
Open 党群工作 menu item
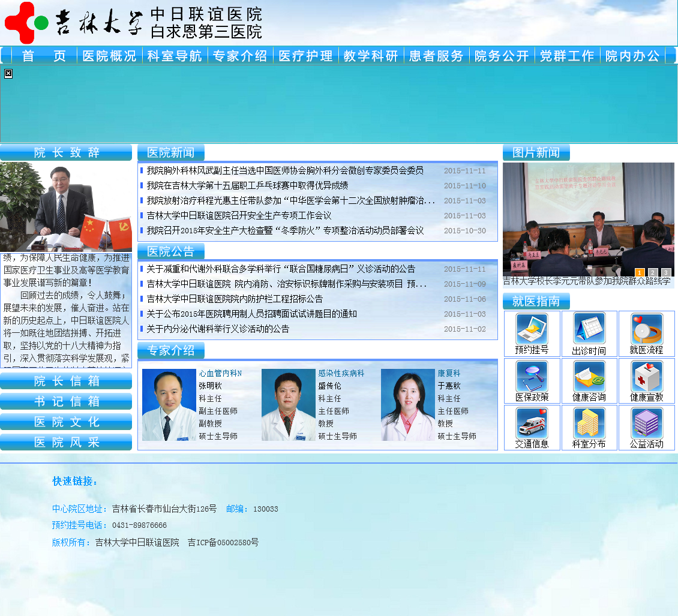568,56
